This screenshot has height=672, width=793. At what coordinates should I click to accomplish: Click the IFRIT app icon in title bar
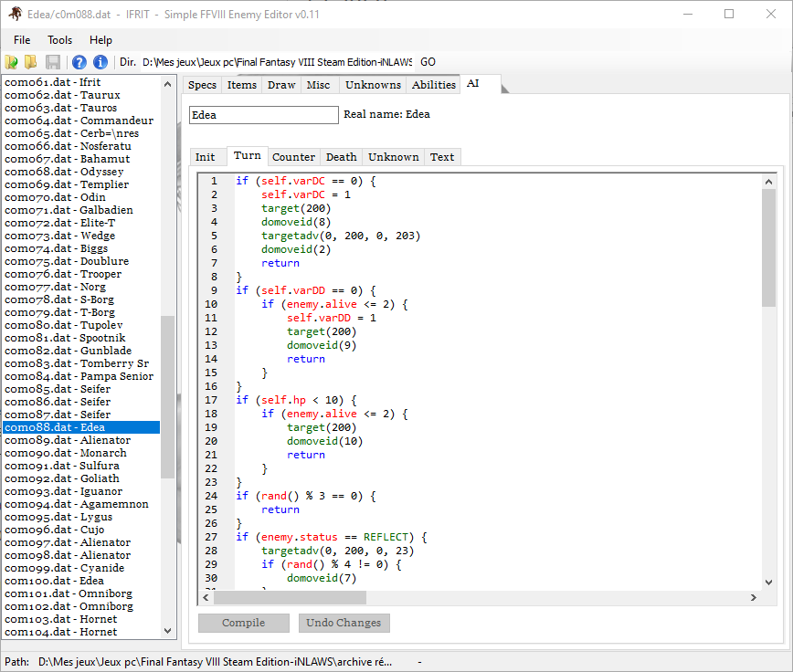point(16,15)
